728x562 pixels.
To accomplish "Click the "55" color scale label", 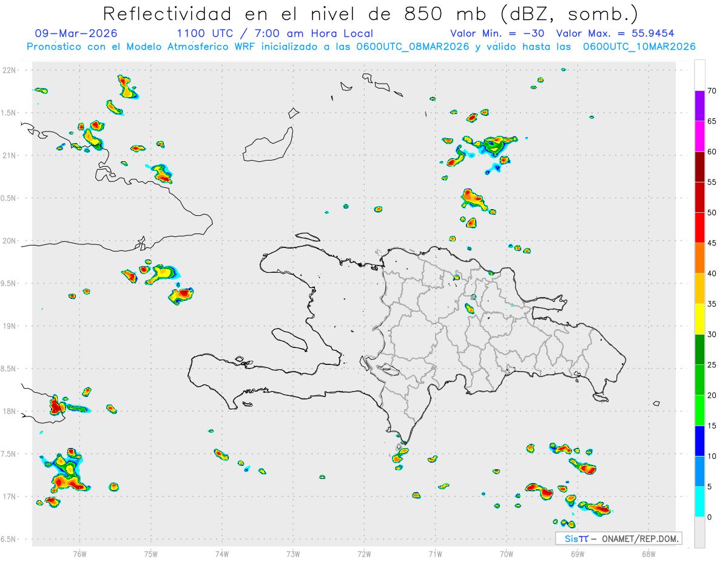I will [x=712, y=182].
